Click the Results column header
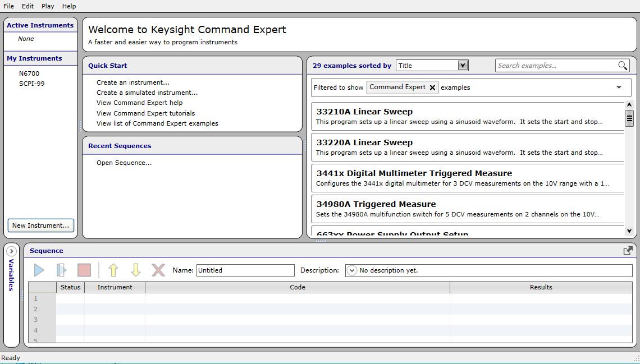Screen dimensions: 640x364 (541, 287)
